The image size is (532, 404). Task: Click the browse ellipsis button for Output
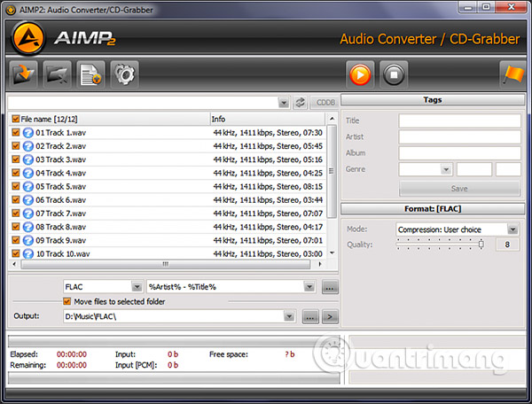(x=310, y=317)
